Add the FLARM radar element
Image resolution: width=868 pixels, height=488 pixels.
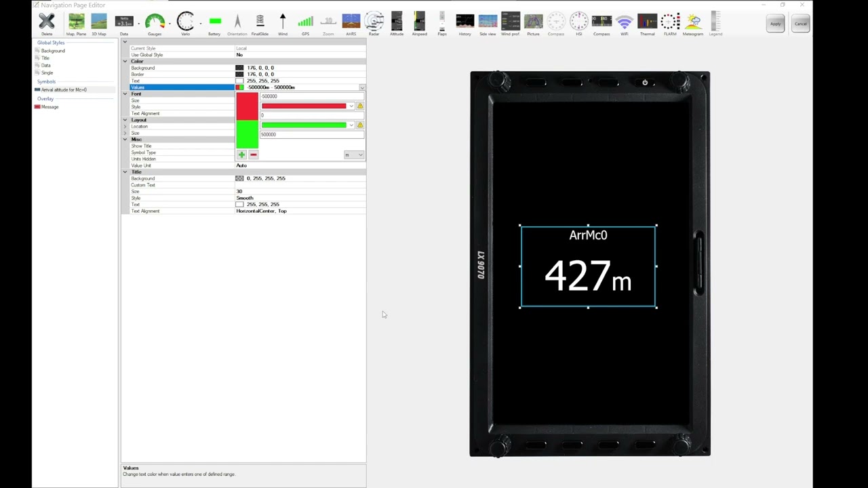pyautogui.click(x=670, y=23)
